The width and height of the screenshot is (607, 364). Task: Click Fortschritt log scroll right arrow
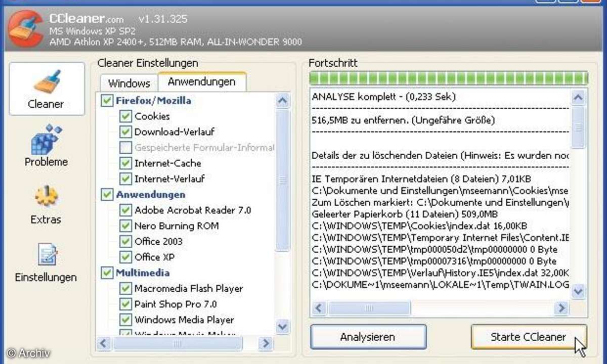(x=561, y=308)
